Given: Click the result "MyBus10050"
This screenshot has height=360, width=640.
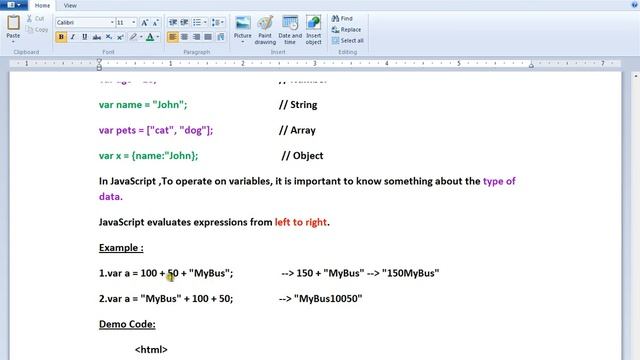Looking at the screenshot, I should (328, 299).
